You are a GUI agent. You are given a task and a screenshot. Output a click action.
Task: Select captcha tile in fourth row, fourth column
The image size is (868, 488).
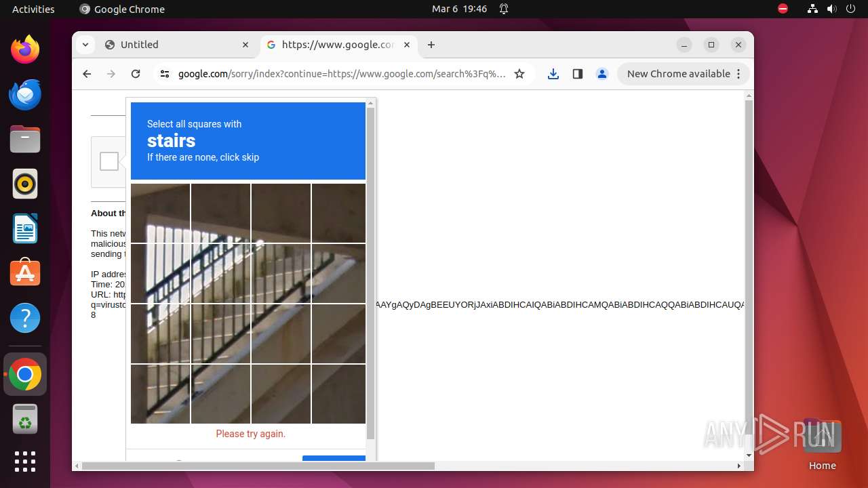[x=338, y=394]
